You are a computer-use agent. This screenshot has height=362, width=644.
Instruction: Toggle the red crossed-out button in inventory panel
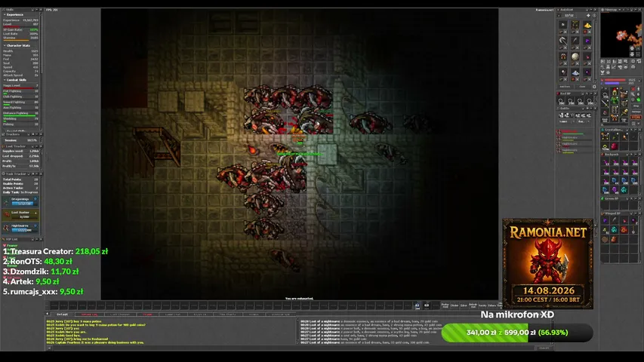pyautogui.click(x=633, y=89)
